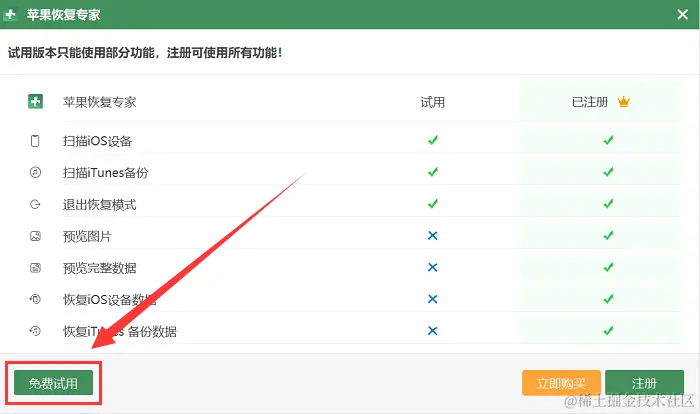Click the registered checkmark for 预览图片
Image resolution: width=700 pixels, height=414 pixels.
coord(608,235)
